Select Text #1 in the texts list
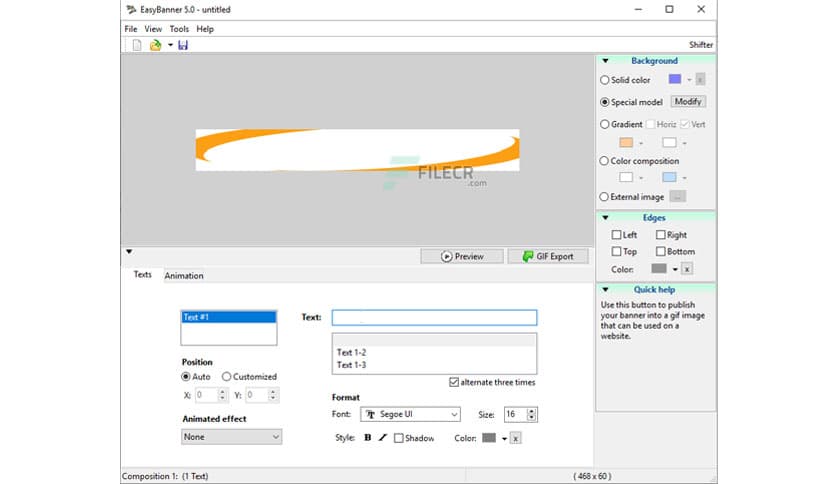This screenshot has width=836, height=484. [x=229, y=317]
